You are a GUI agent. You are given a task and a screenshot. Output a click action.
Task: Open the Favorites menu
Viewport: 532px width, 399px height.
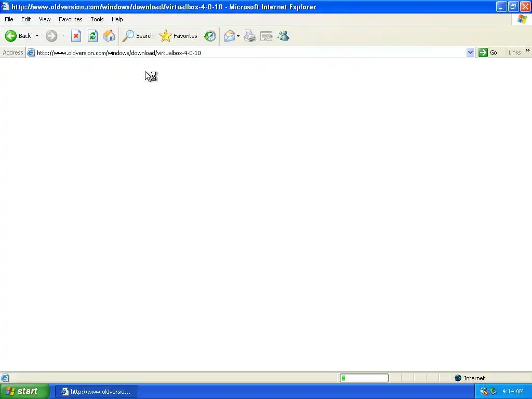point(70,19)
